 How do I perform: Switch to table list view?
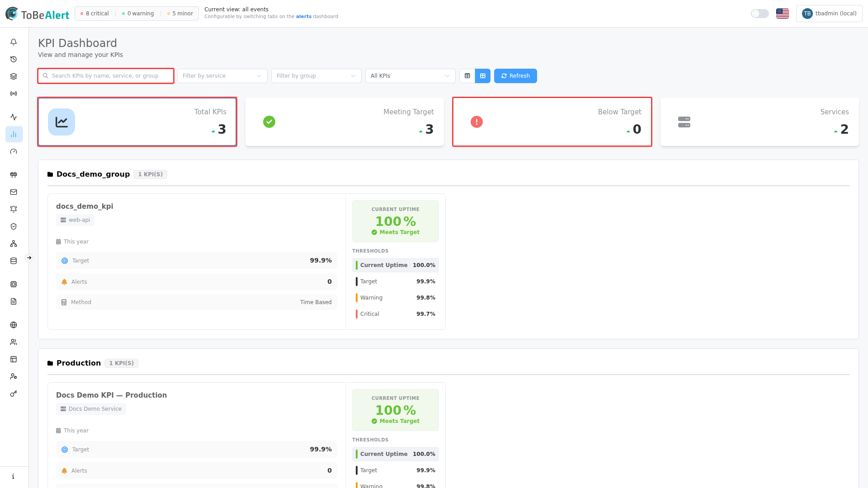[x=467, y=76]
